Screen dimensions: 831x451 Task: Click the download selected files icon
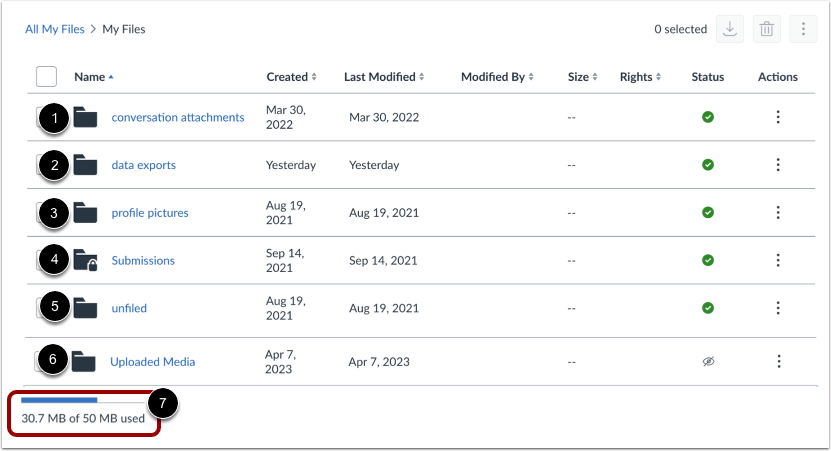pyautogui.click(x=730, y=29)
